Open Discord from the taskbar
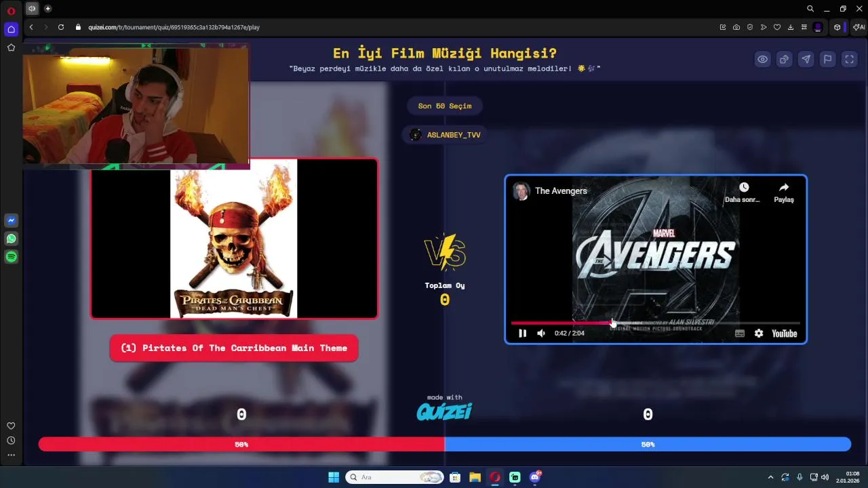The width and height of the screenshot is (868, 488). 535,477
